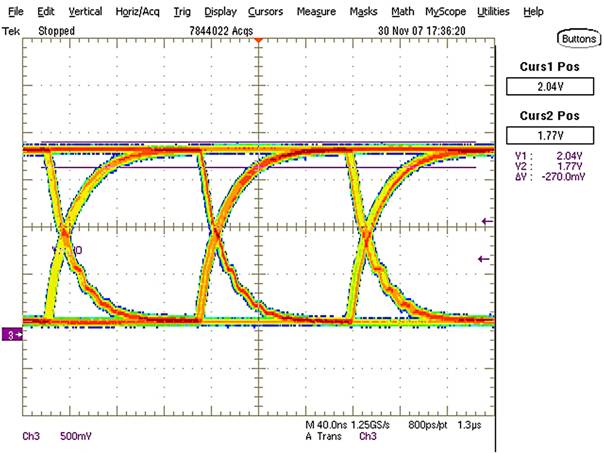Open the Display menu
Screen dimensions: 604x453
[x=220, y=11]
